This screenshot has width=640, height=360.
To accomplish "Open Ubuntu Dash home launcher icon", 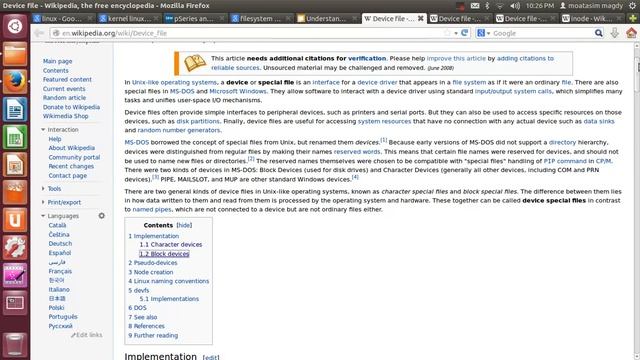I will 15,27.
